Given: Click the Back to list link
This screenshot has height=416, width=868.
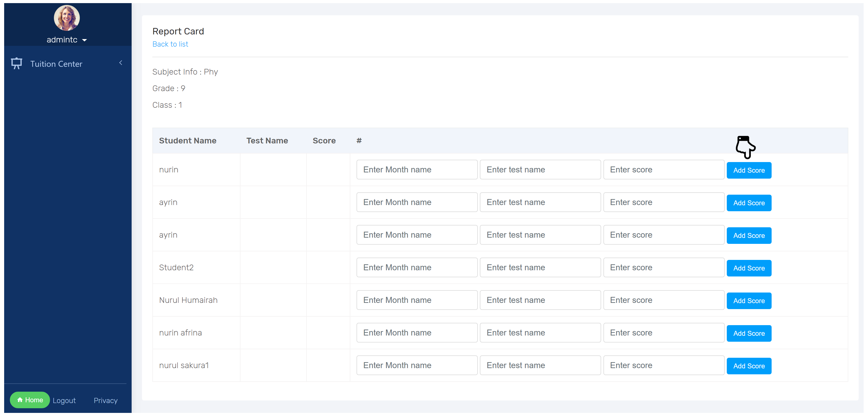Looking at the screenshot, I should 170,44.
